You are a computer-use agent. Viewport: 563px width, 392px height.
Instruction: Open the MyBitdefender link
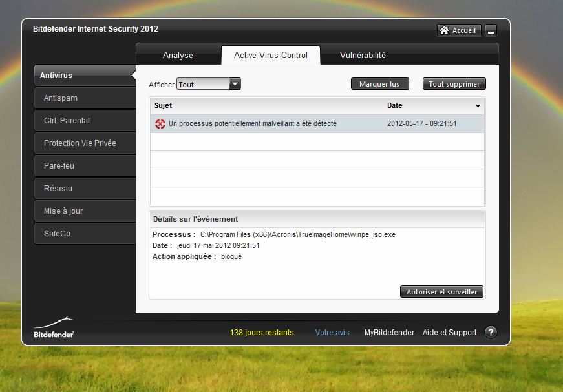coord(389,333)
